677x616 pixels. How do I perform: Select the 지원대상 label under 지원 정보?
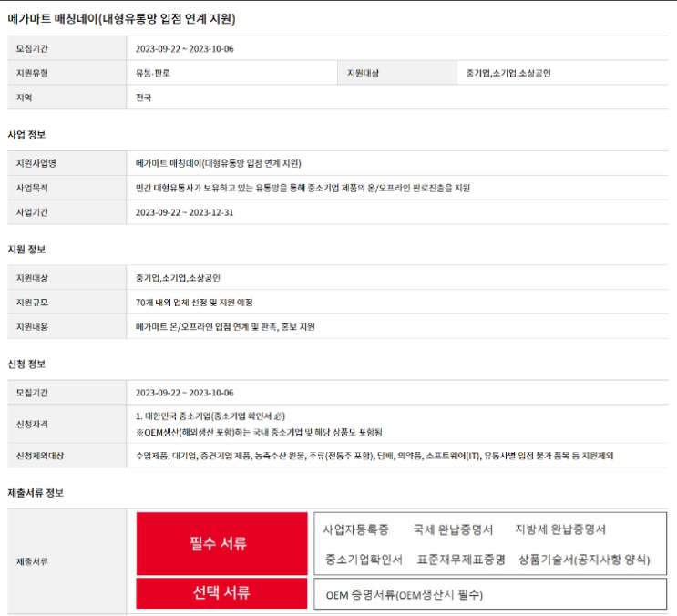pos(32,278)
